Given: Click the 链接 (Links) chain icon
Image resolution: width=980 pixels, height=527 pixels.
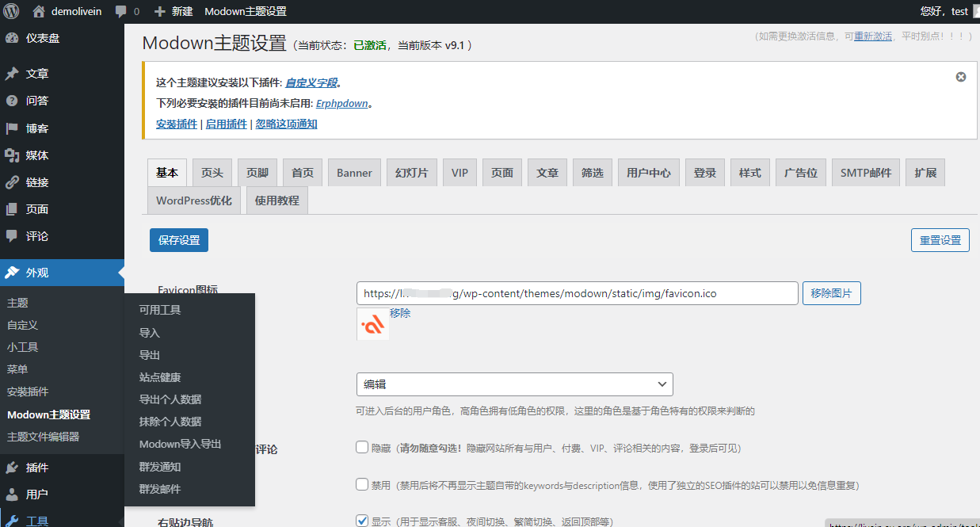Looking at the screenshot, I should [x=13, y=181].
